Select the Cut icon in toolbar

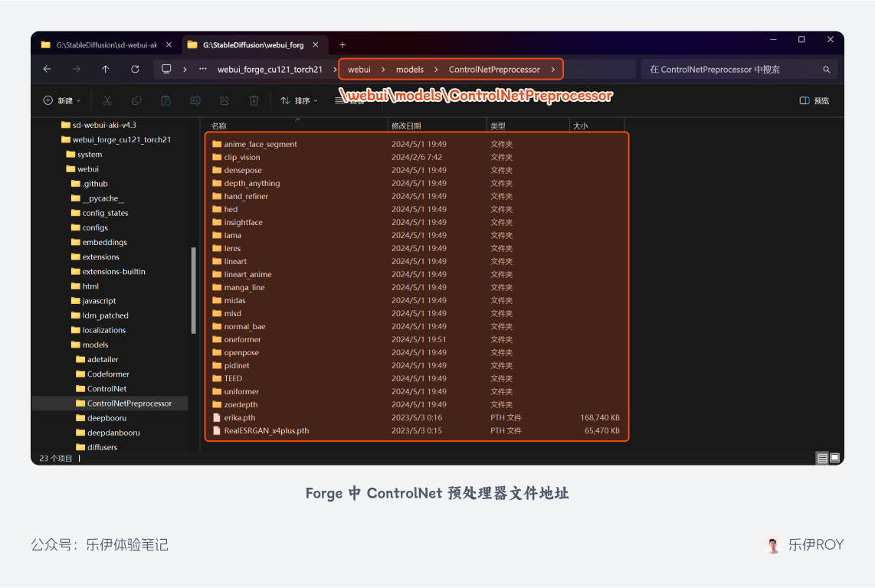point(107,100)
